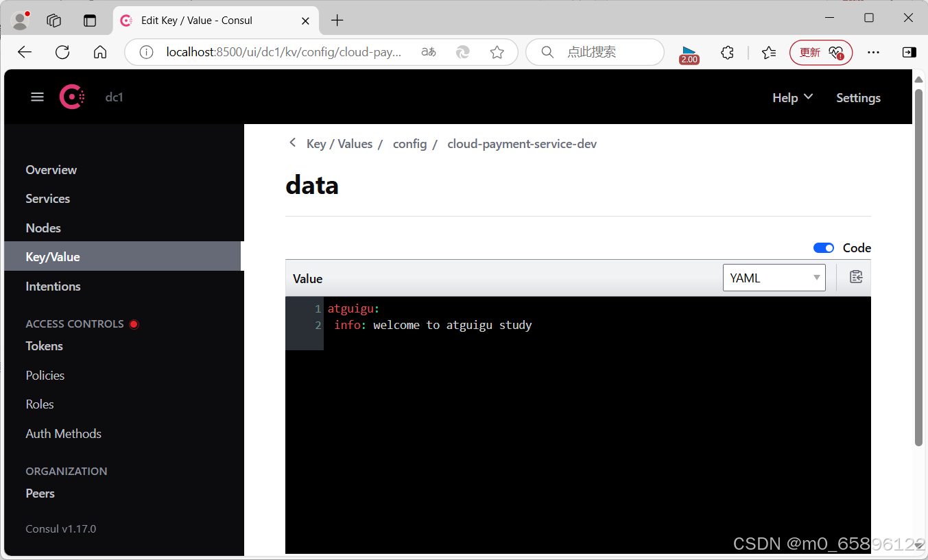Select Key/Value in sidebar

click(x=122, y=256)
